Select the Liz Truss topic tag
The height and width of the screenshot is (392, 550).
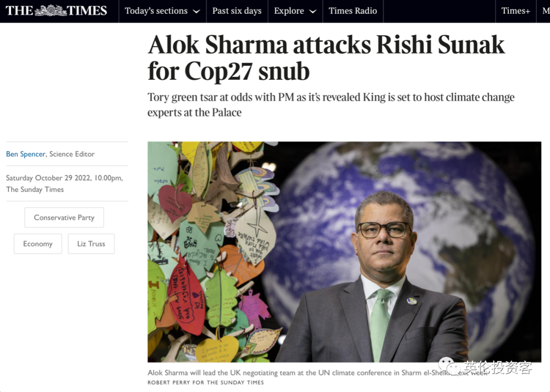click(91, 244)
